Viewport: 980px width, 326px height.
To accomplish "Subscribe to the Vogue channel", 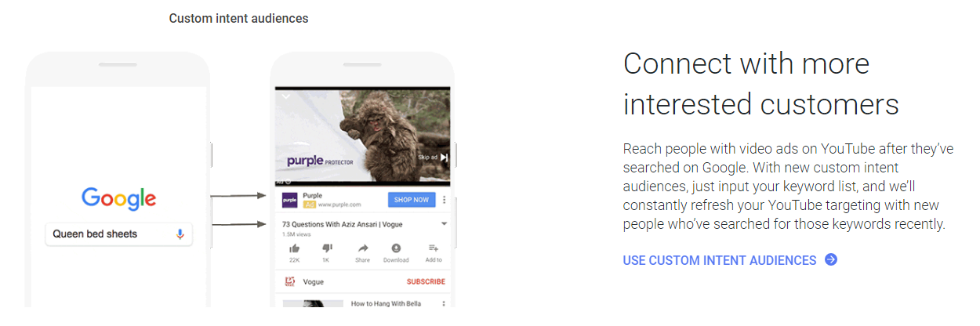I will (x=425, y=281).
